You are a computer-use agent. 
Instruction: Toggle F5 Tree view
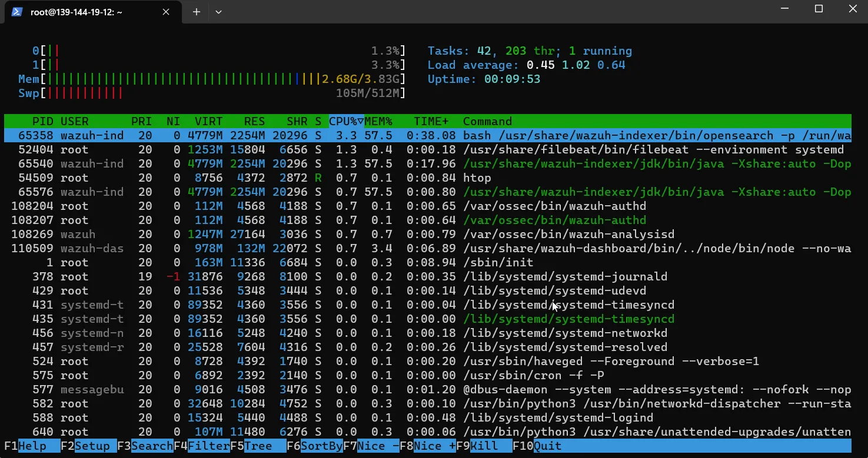tap(258, 446)
